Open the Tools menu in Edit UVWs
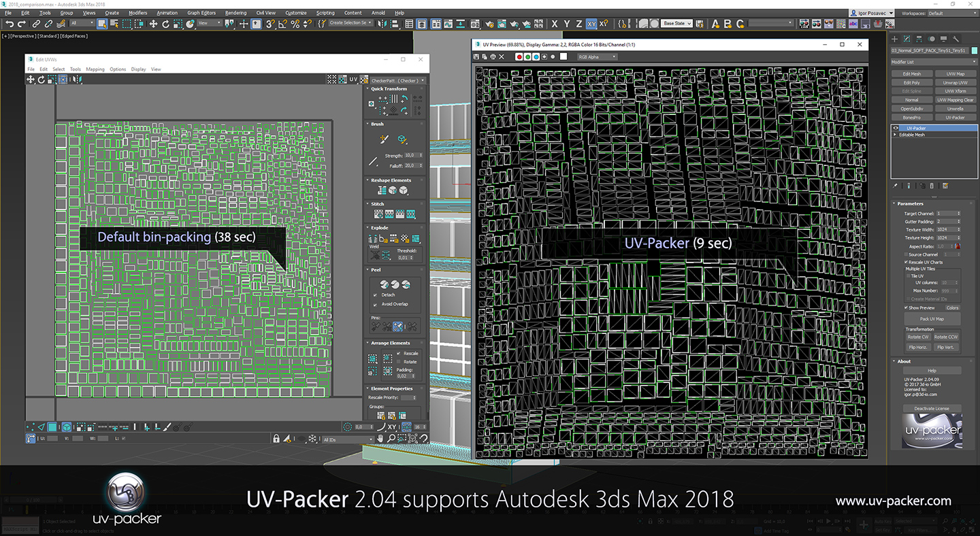980x536 pixels. coord(76,69)
